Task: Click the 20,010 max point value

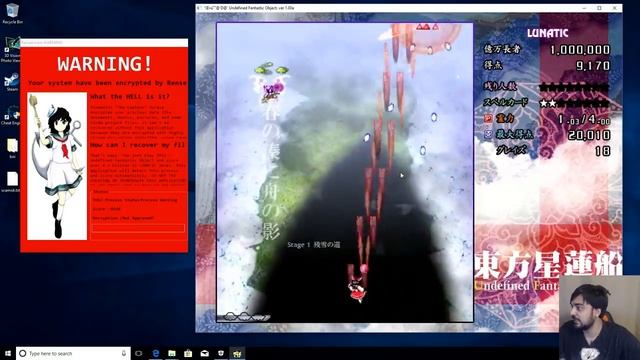Action: click(589, 135)
